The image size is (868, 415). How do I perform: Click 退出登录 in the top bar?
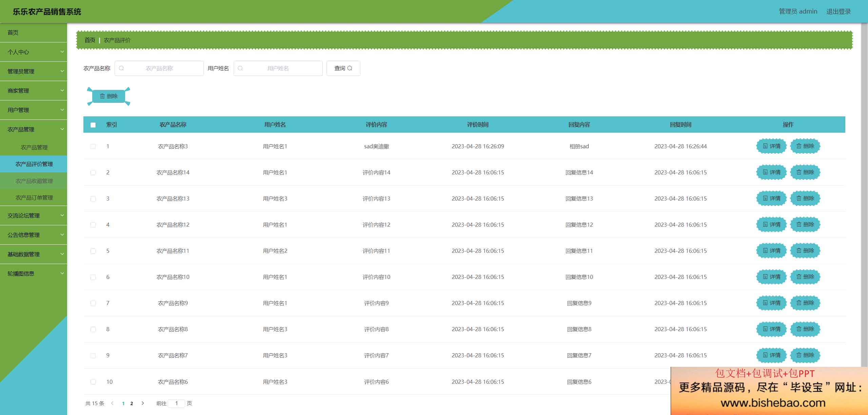click(x=839, y=12)
